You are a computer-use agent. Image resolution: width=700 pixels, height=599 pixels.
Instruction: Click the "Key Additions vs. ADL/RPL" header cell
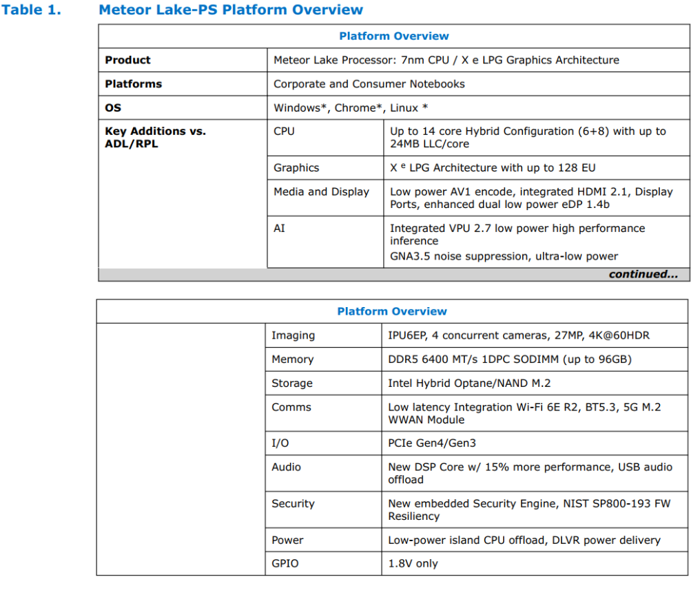coord(155,137)
